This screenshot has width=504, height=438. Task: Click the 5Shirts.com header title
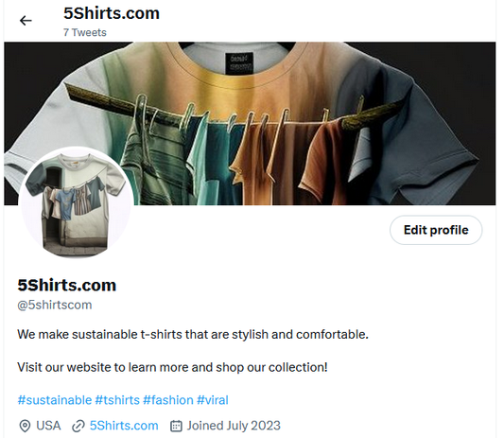click(112, 13)
